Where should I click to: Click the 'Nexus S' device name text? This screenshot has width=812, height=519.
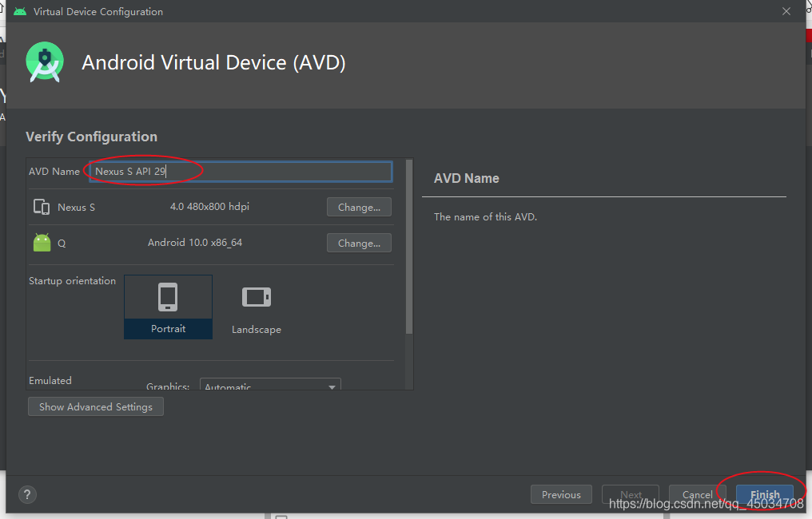tap(76, 207)
